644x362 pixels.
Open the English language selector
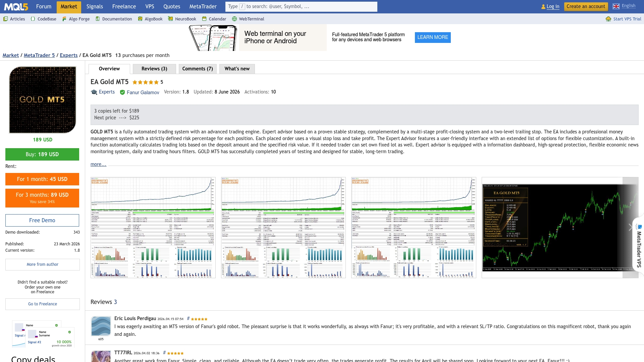pos(629,6)
